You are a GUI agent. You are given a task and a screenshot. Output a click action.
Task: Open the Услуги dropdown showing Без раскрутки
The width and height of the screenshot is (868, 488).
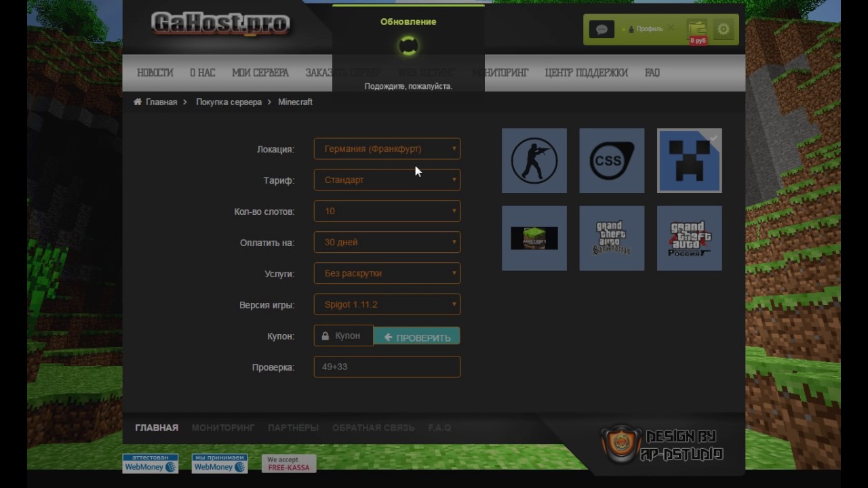click(x=387, y=274)
